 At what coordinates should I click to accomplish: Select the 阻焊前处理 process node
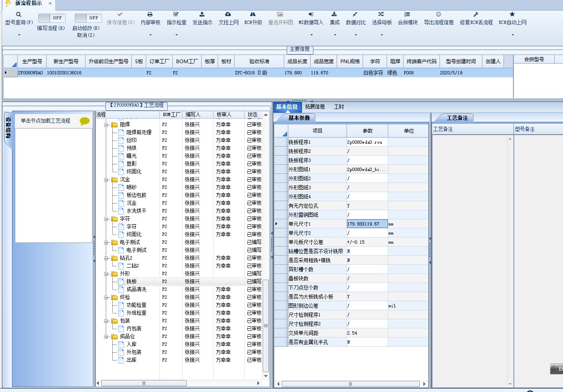point(139,132)
